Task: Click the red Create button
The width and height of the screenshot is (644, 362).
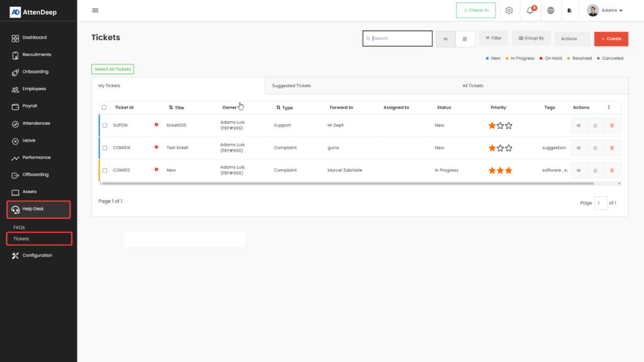Action: point(611,39)
